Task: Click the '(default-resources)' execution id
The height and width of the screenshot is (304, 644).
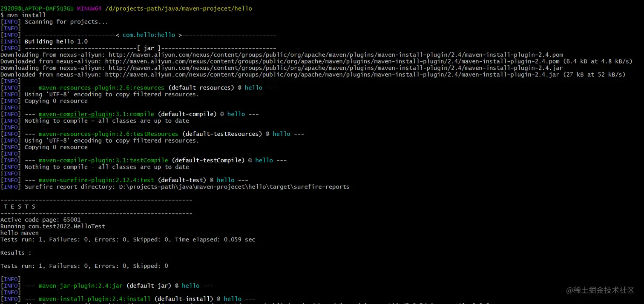Action: coord(201,88)
